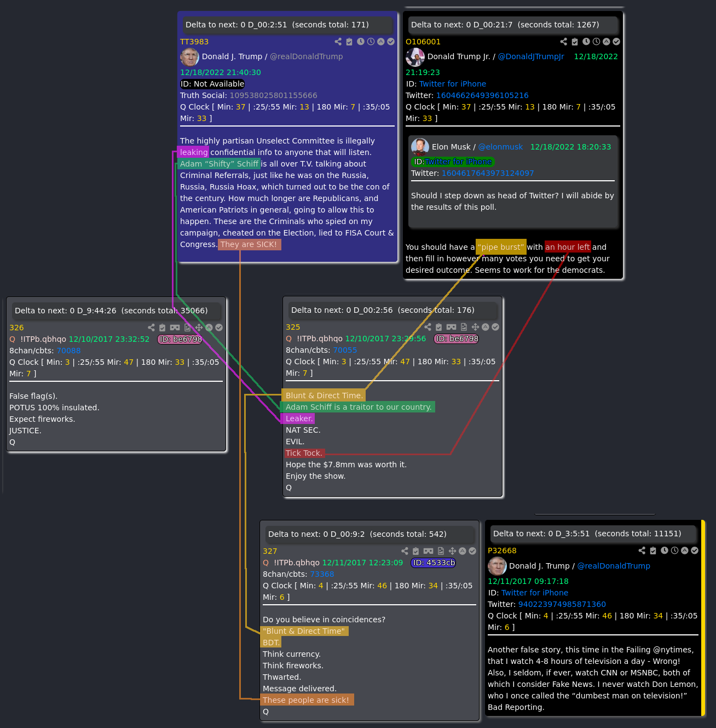716x728 pixels.
Task: Click clipboard icon on Q post 327
Action: click(x=415, y=551)
